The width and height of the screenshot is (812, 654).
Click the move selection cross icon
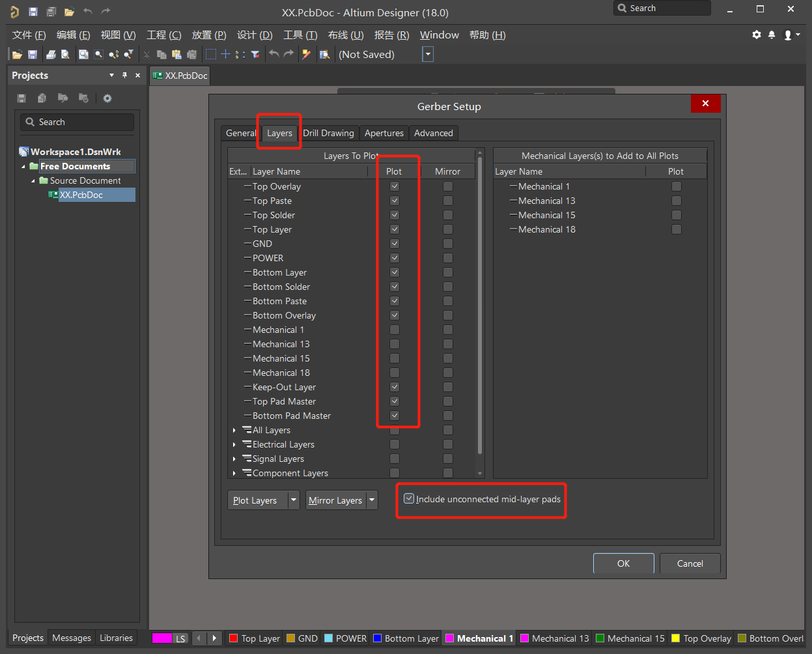coord(225,55)
